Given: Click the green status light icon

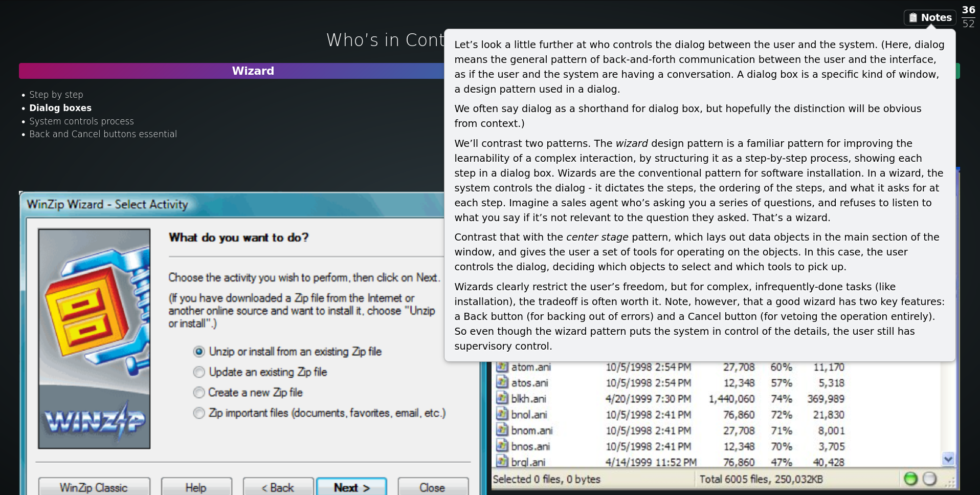Looking at the screenshot, I should tap(910, 479).
